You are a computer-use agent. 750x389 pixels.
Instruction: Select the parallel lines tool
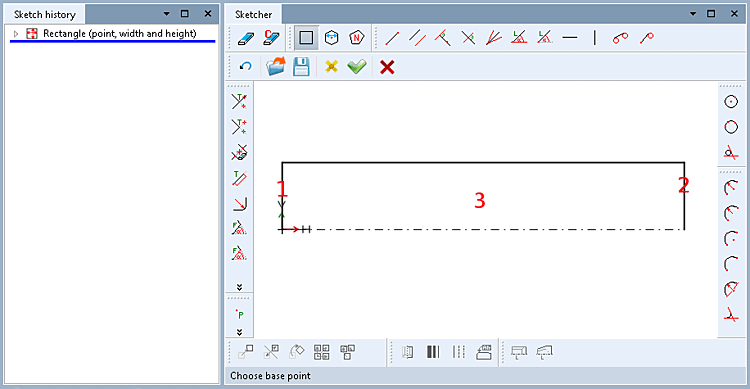[x=418, y=38]
